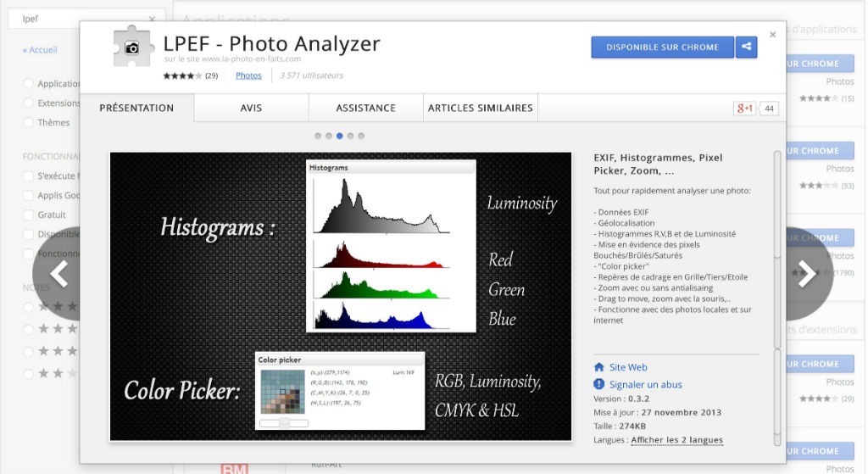
Task: Click the Google +1 button
Action: 745,109
